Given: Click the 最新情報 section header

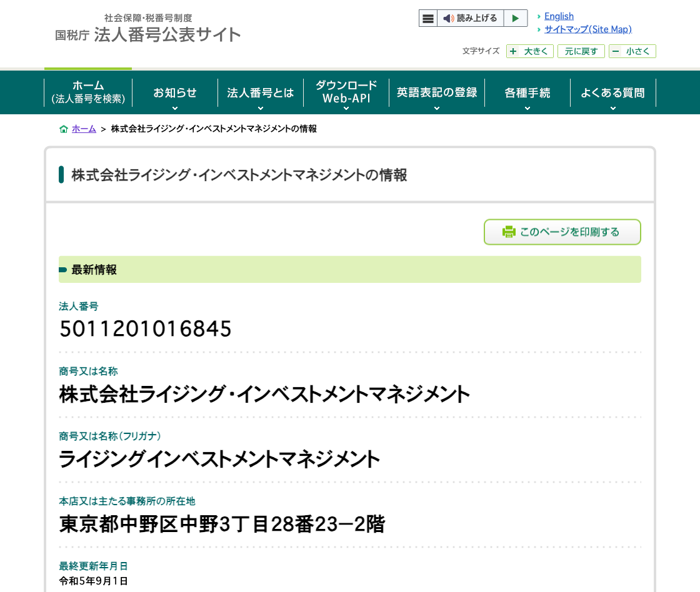Looking at the screenshot, I should pos(350,269).
